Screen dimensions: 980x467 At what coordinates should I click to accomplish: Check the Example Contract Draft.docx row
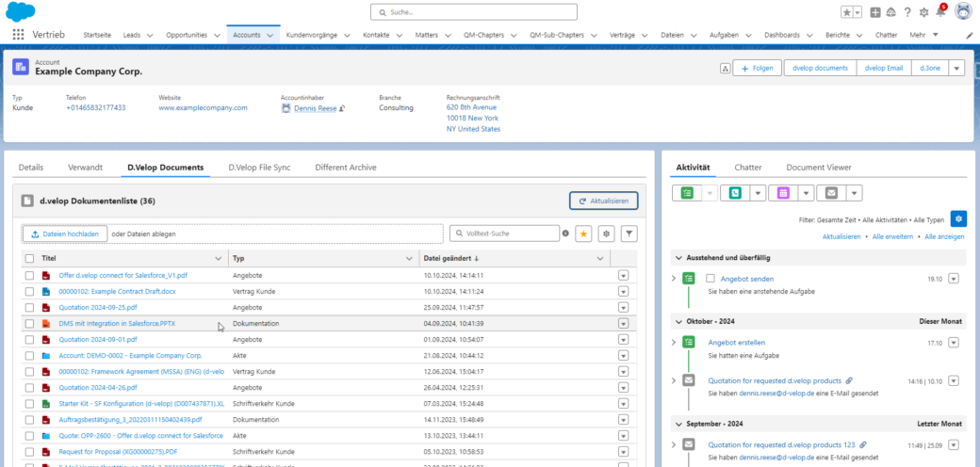29,292
